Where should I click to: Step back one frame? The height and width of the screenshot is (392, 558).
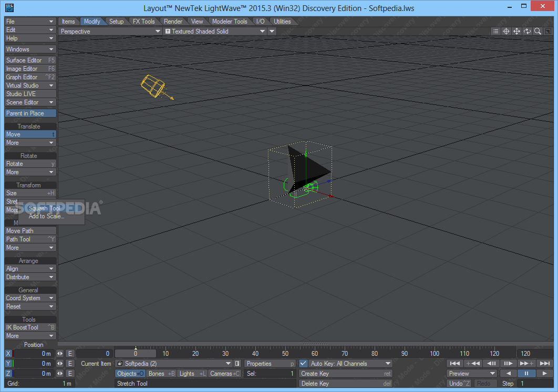491,363
